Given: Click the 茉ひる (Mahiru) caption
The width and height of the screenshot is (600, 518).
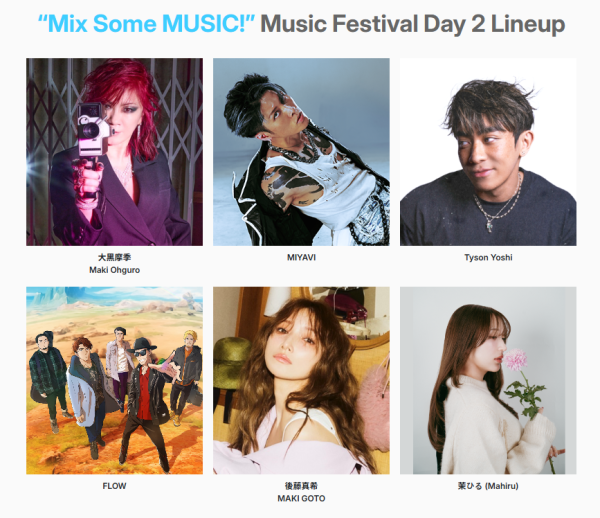Looking at the screenshot, I should [488, 486].
